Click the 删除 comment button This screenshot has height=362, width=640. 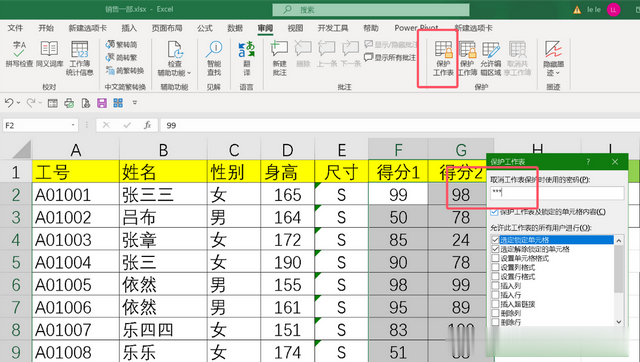(x=303, y=54)
